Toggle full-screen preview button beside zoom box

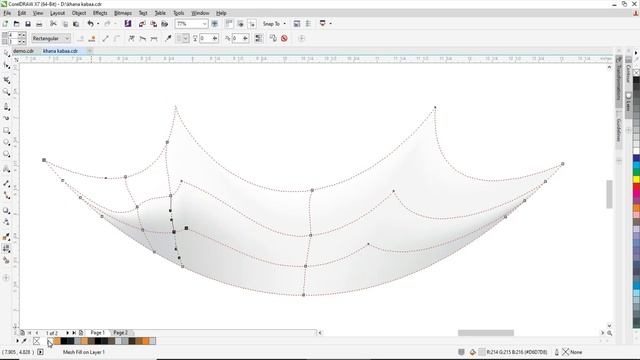coord(215,24)
